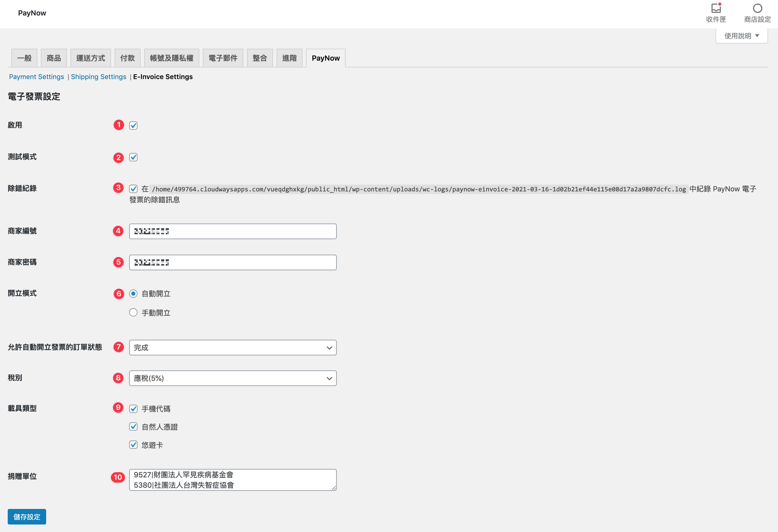This screenshot has height=532, width=778.
Task: Select the 手動開立 radio option
Action: tap(133, 313)
